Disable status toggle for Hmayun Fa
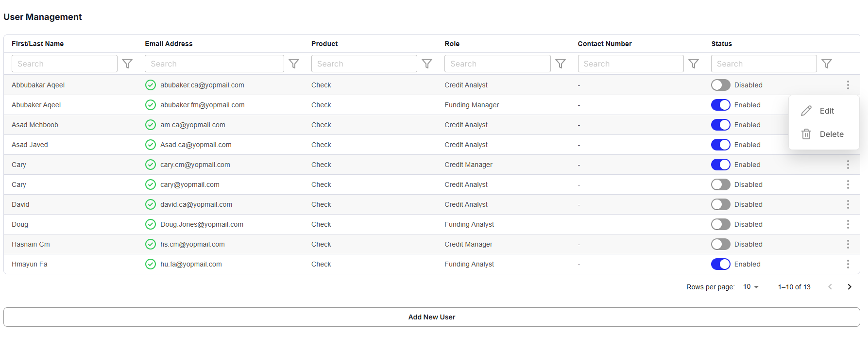 [721, 264]
